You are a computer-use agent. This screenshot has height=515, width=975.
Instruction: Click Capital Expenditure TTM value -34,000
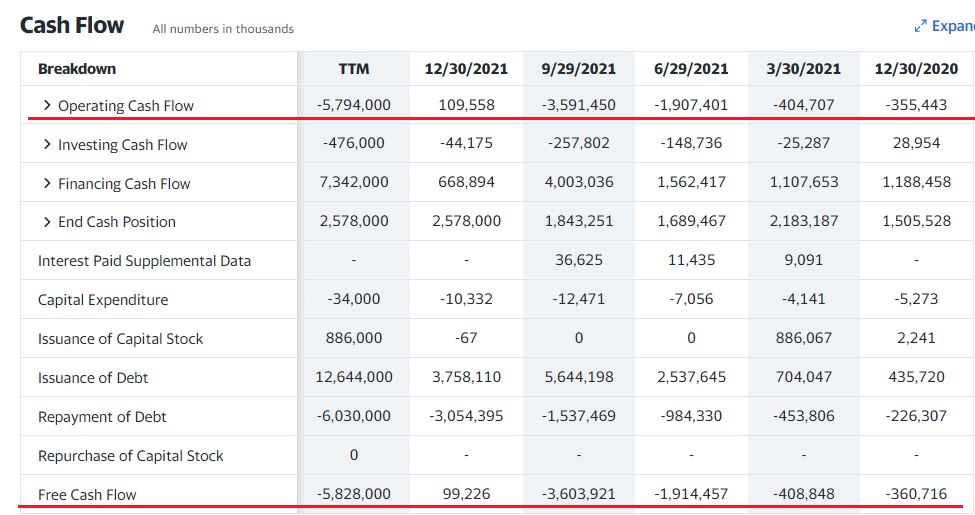click(354, 299)
